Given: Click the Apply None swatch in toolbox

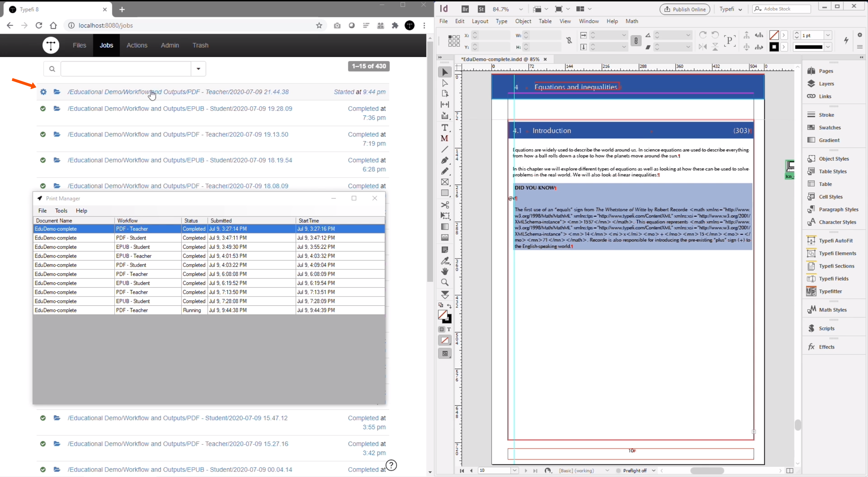Looking at the screenshot, I should pos(445,340).
